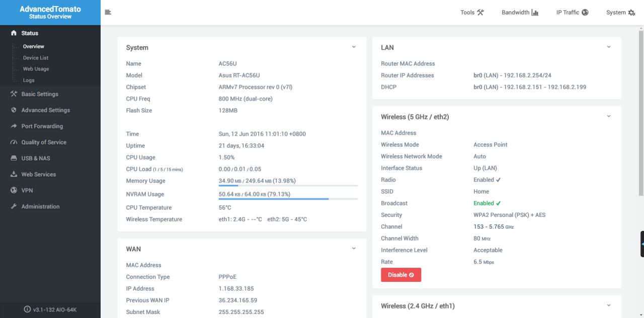644x318 pixels.
Task: Collapse the LAN panel
Action: (609, 47)
